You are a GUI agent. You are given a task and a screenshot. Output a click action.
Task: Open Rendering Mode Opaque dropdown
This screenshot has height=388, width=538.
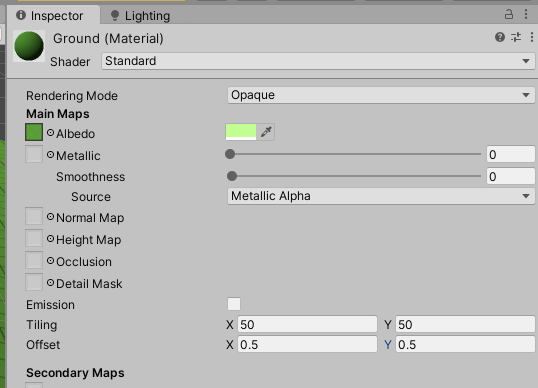coord(381,95)
